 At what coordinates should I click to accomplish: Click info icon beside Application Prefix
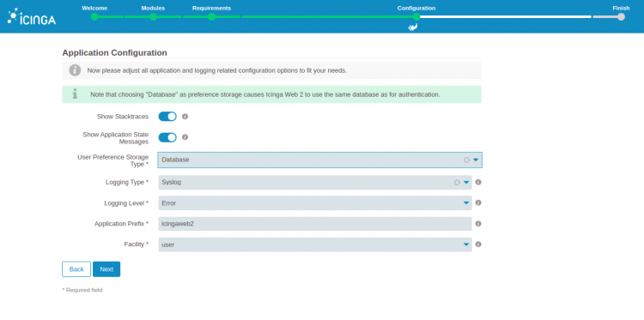click(478, 224)
